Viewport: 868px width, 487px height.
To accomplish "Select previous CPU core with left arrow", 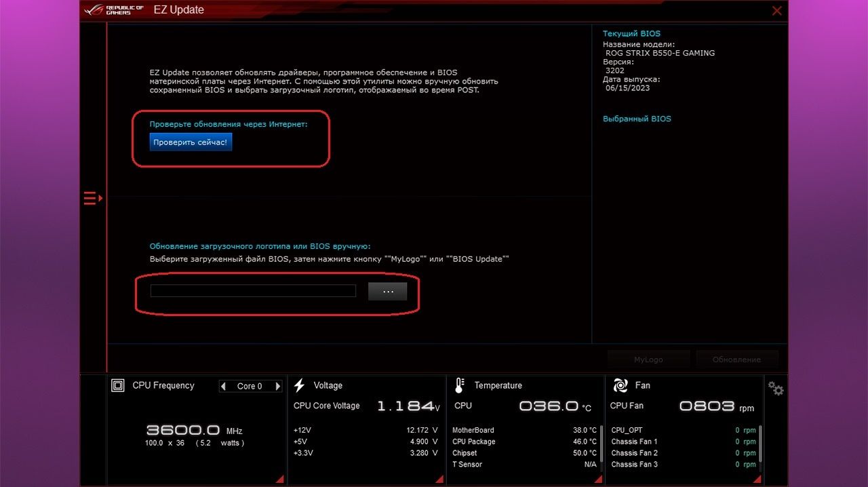I will (x=224, y=387).
